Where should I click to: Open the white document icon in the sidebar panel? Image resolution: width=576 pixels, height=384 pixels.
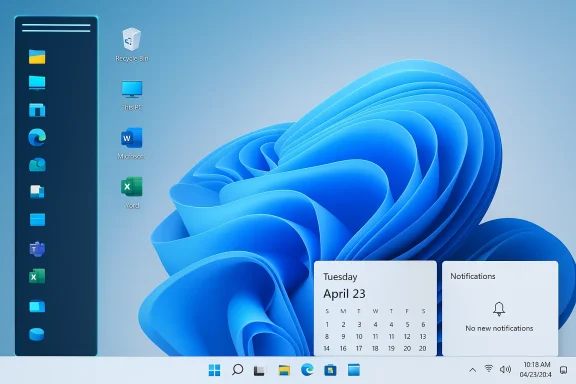tap(37, 191)
